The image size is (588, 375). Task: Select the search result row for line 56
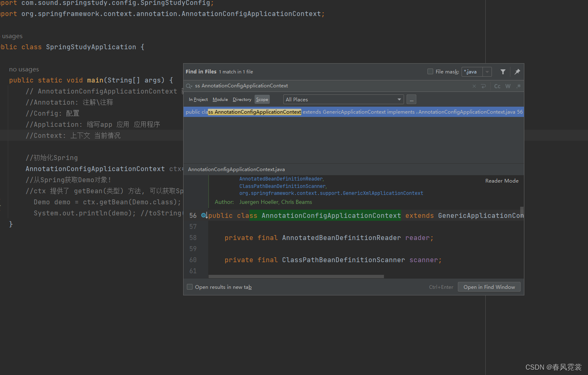(x=354, y=112)
